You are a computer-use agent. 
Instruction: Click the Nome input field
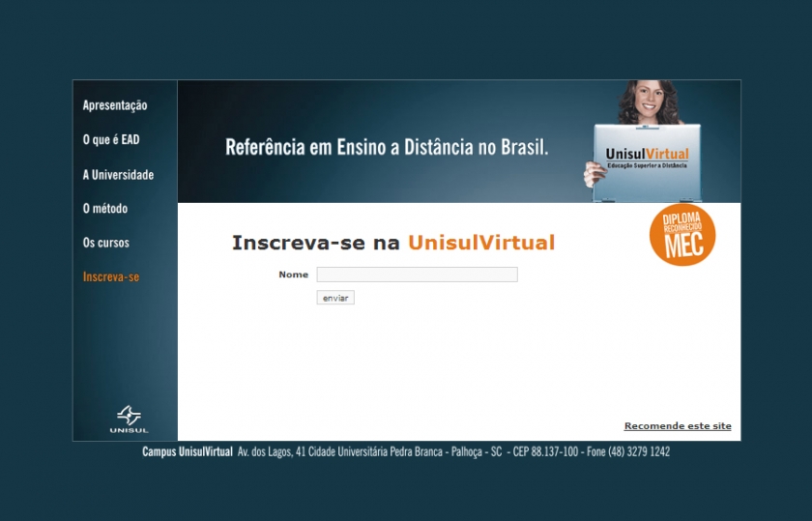[417, 275]
